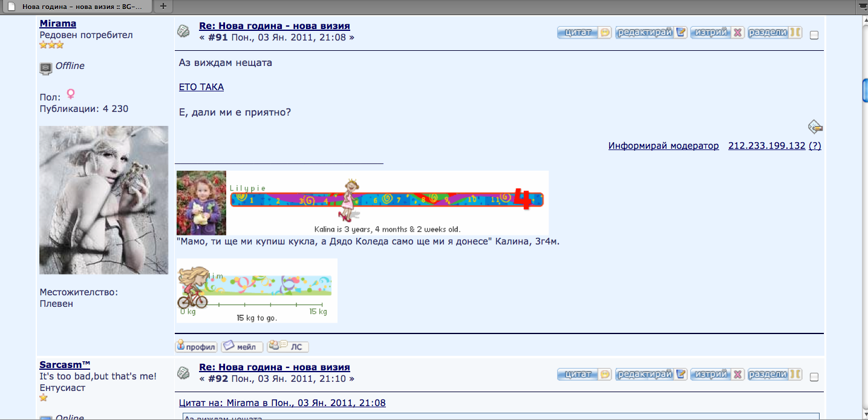The width and height of the screenshot is (868, 420).
Task: Delete post #91 using изтрий button
Action: (x=717, y=33)
